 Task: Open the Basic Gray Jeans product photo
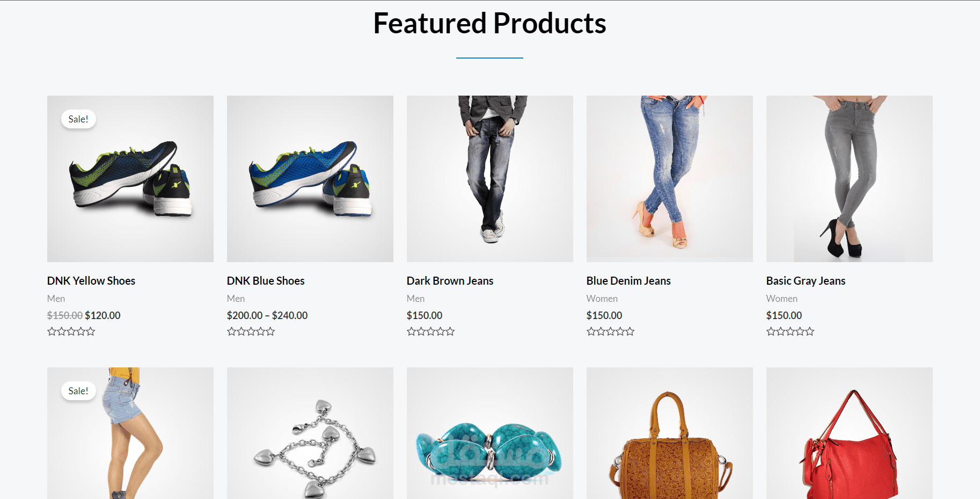tap(850, 179)
